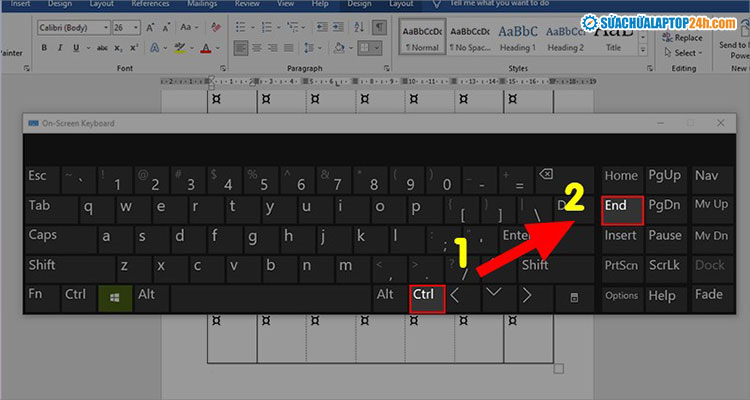Align text left in Paragraph group
The height and width of the screenshot is (400, 750).
click(x=241, y=48)
